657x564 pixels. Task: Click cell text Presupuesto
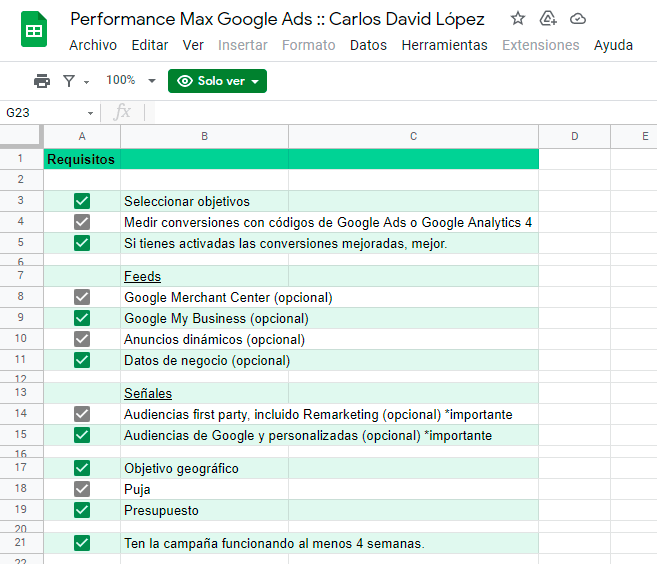pos(161,510)
